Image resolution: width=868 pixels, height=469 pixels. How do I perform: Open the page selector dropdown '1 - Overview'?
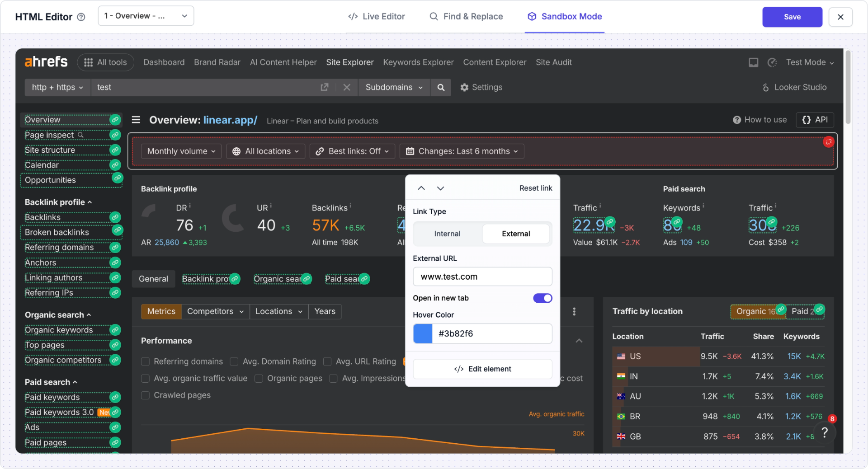pyautogui.click(x=146, y=16)
